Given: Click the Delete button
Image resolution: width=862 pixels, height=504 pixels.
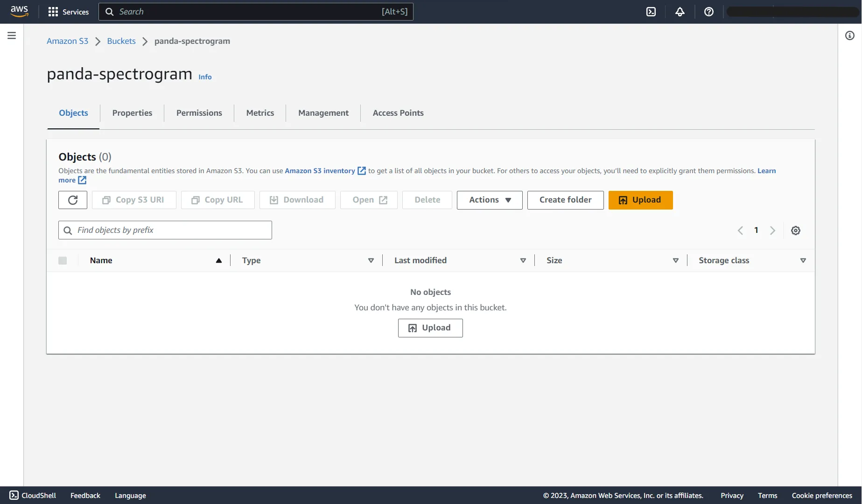Looking at the screenshot, I should (x=427, y=200).
